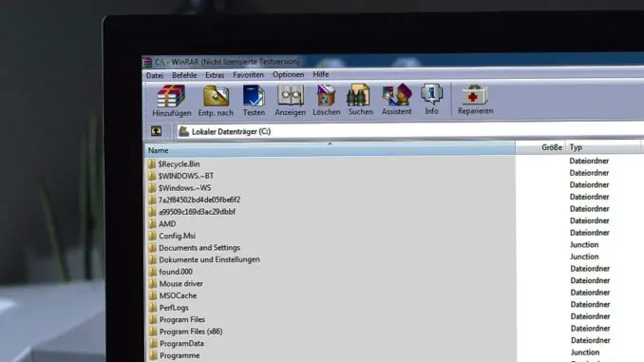Open the Datei menu
Image resolution: width=644 pixels, height=362 pixels.
(155, 75)
